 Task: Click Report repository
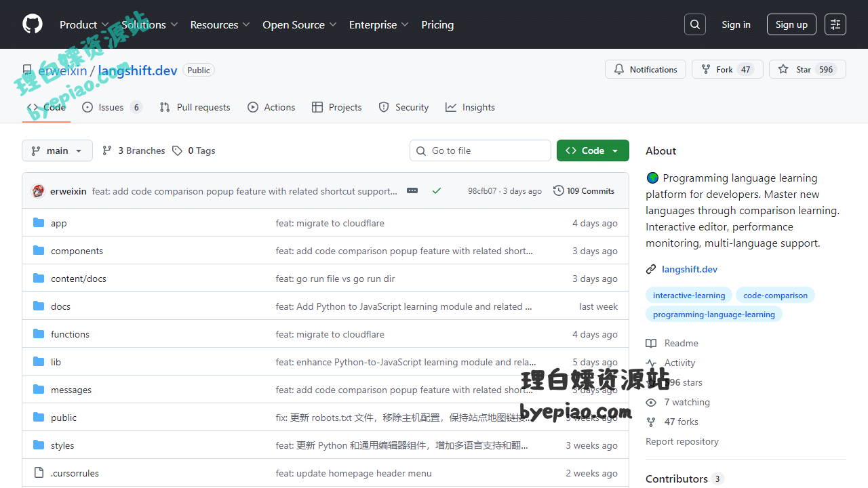[x=682, y=441]
